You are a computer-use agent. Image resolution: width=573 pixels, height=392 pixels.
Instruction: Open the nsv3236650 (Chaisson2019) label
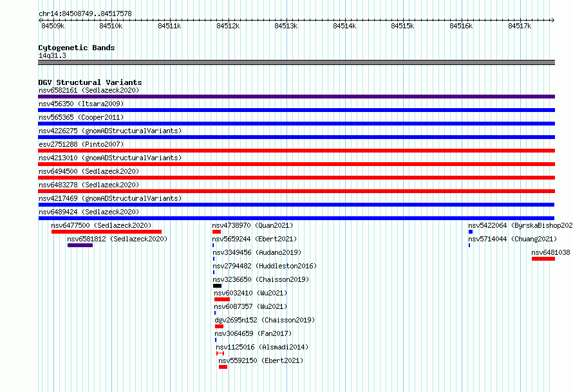point(261,279)
